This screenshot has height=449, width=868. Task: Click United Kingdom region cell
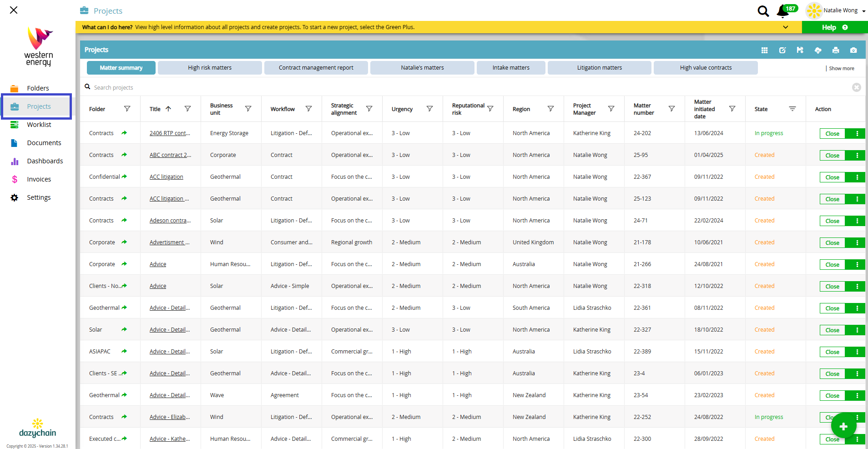tap(533, 242)
